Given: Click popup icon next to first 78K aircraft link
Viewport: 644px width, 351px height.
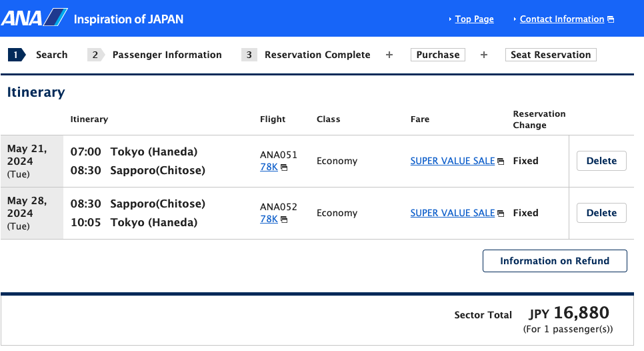Looking at the screenshot, I should (x=284, y=167).
